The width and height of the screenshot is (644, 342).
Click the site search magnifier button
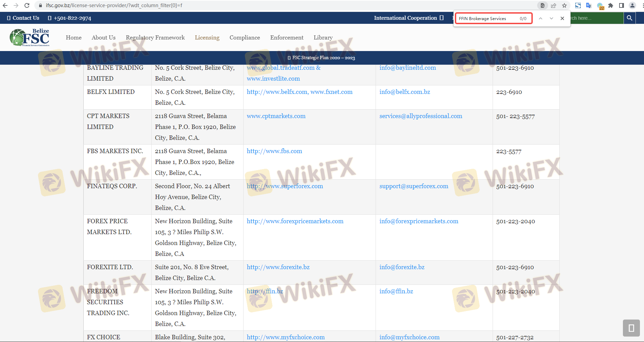[629, 18]
